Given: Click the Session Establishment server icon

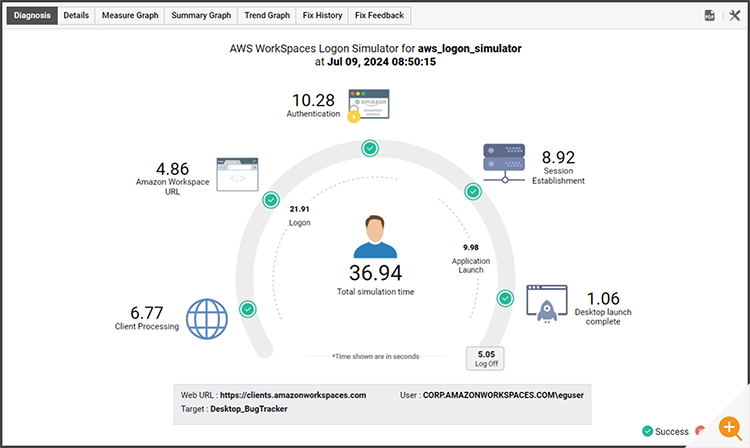Looking at the screenshot, I should 504,163.
